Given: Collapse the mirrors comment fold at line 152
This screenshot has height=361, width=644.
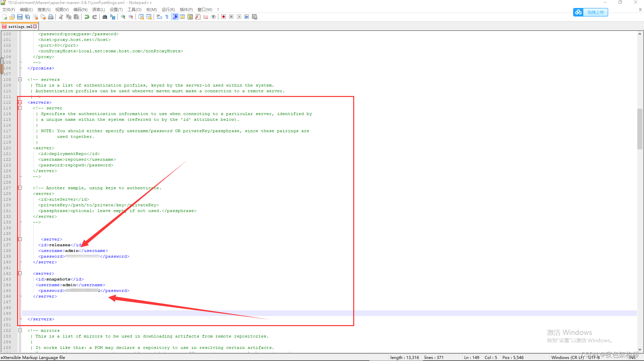Looking at the screenshot, I should (x=20, y=330).
